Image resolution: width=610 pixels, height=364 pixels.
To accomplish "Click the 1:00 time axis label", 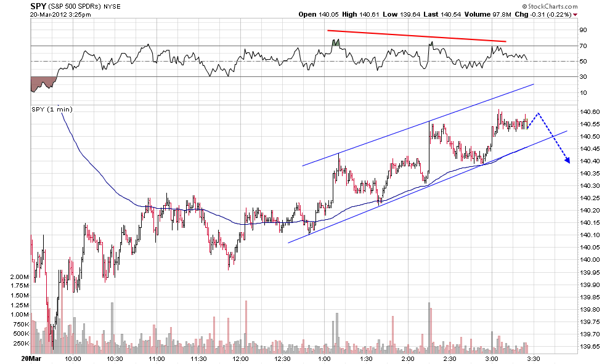I will (x=325, y=358).
